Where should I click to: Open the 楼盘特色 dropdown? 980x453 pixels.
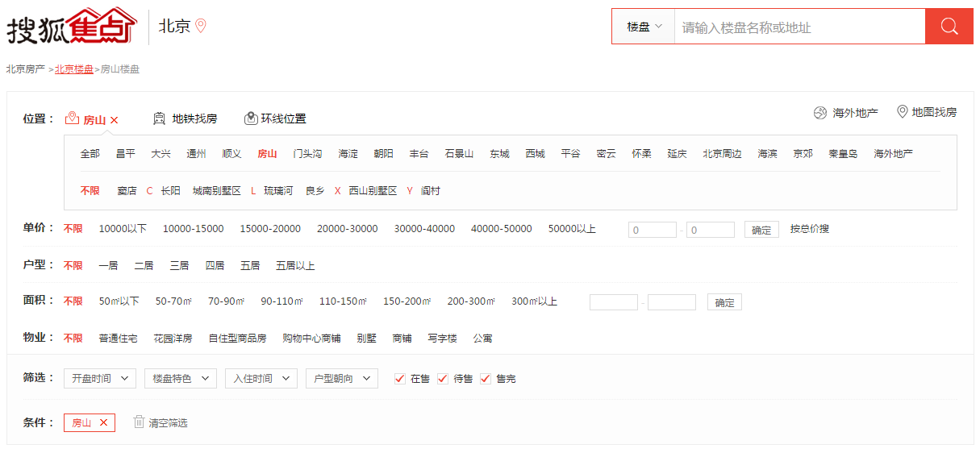(181, 378)
